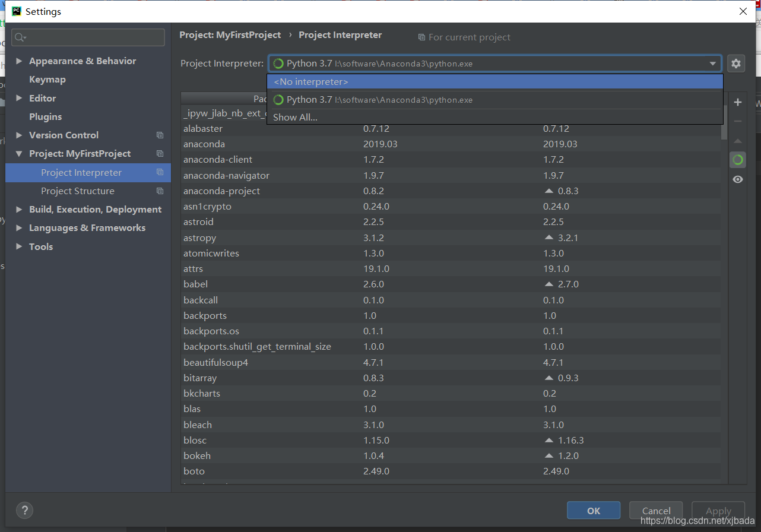Collapse Project: MyFirstProject section
The image size is (761, 532).
point(19,154)
